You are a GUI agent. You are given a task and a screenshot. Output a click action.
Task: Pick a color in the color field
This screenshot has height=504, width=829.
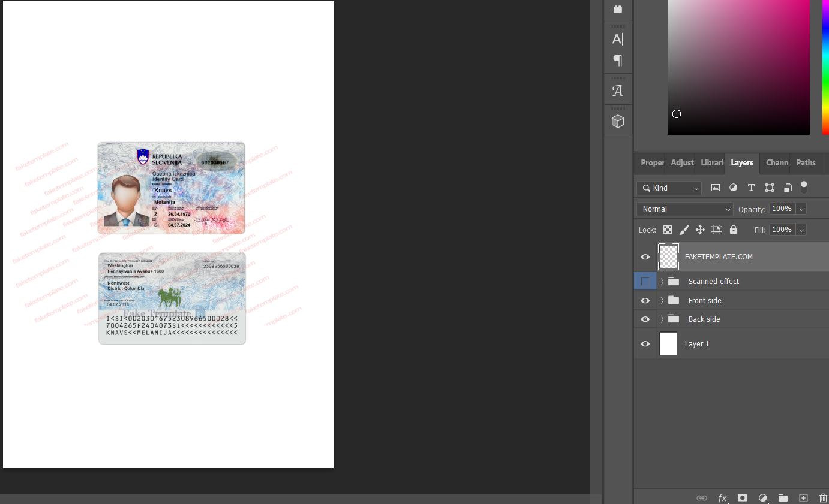(738, 66)
